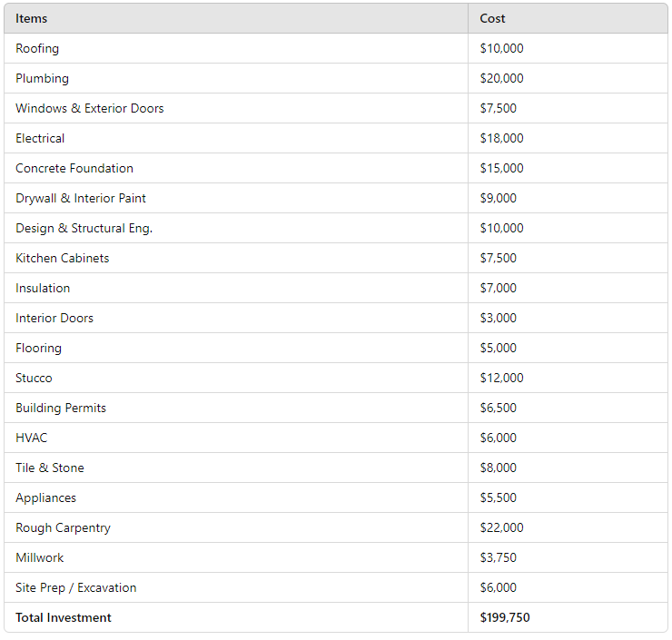The height and width of the screenshot is (640, 672).
Task: Click the Stucco cost of $12,000
Action: 501,378
